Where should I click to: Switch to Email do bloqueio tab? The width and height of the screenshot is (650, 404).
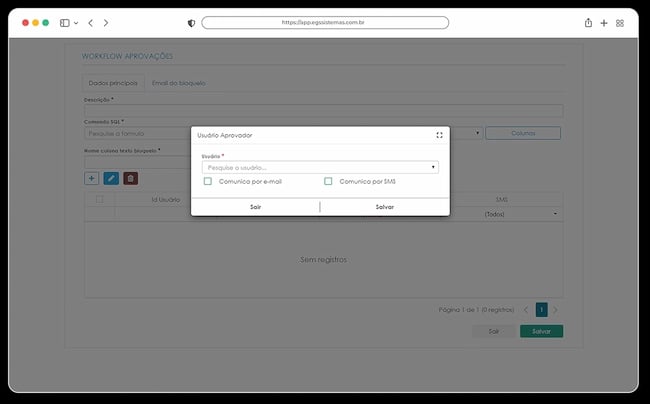tap(179, 83)
